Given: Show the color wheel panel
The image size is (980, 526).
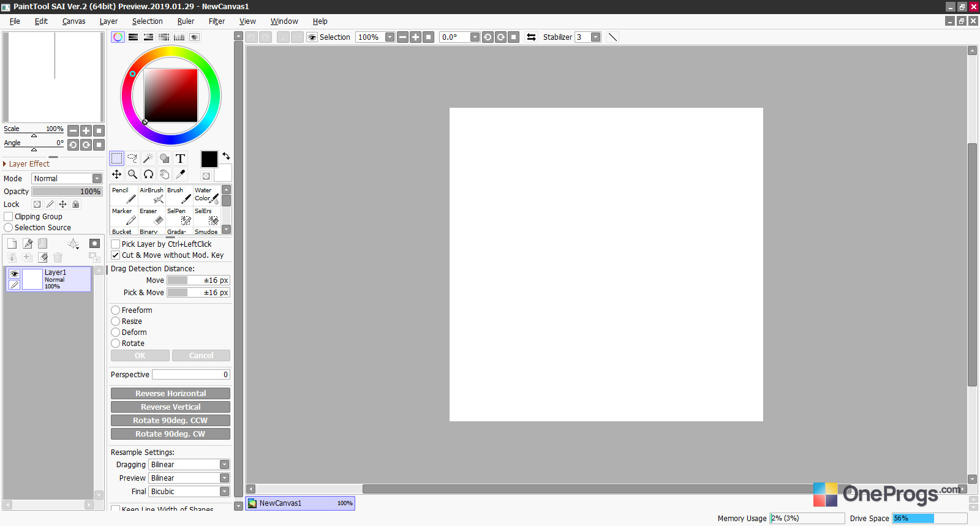Looking at the screenshot, I should click(118, 37).
